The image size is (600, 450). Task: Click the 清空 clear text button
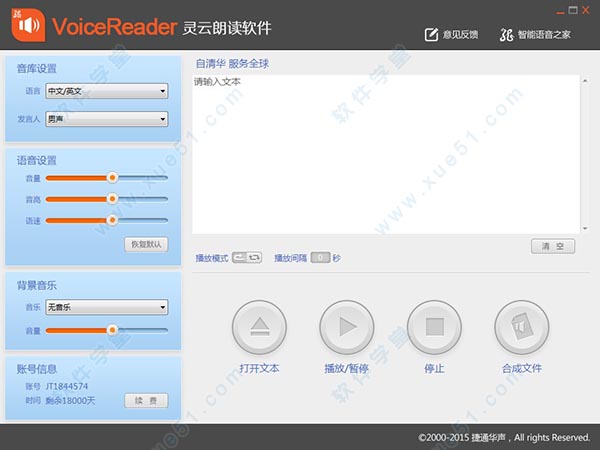[553, 246]
